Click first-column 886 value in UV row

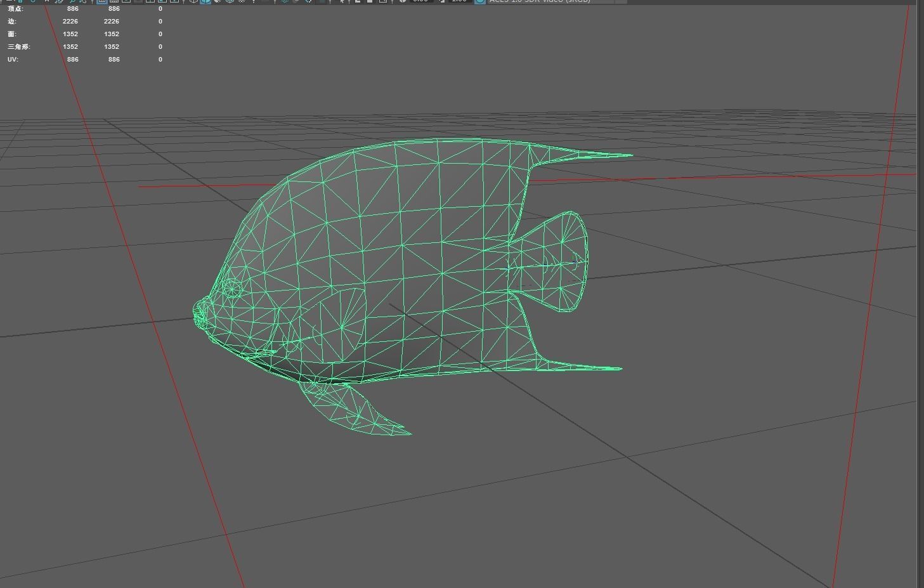coord(73,60)
